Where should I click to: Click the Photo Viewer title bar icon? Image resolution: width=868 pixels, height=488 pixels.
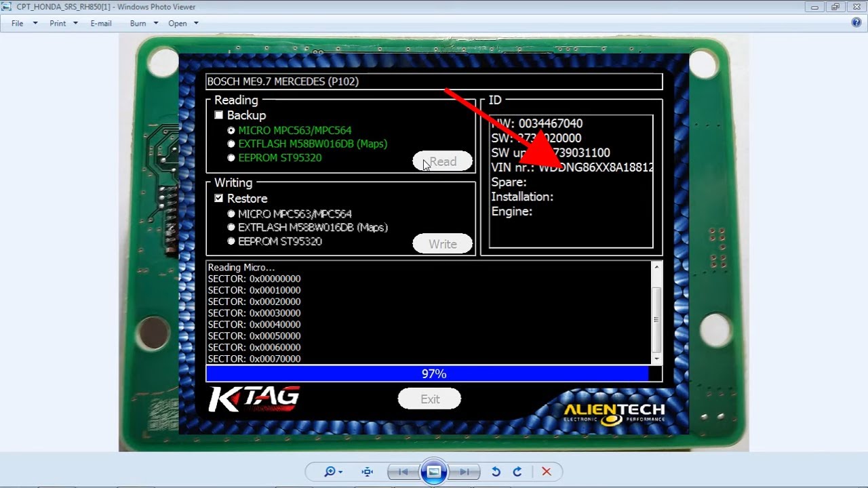click(7, 7)
